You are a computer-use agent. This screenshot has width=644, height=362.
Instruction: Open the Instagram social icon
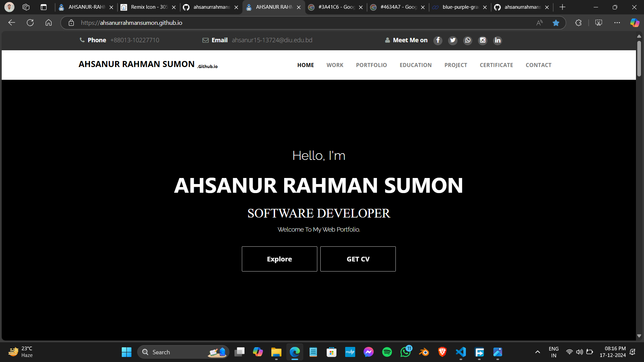coord(483,40)
